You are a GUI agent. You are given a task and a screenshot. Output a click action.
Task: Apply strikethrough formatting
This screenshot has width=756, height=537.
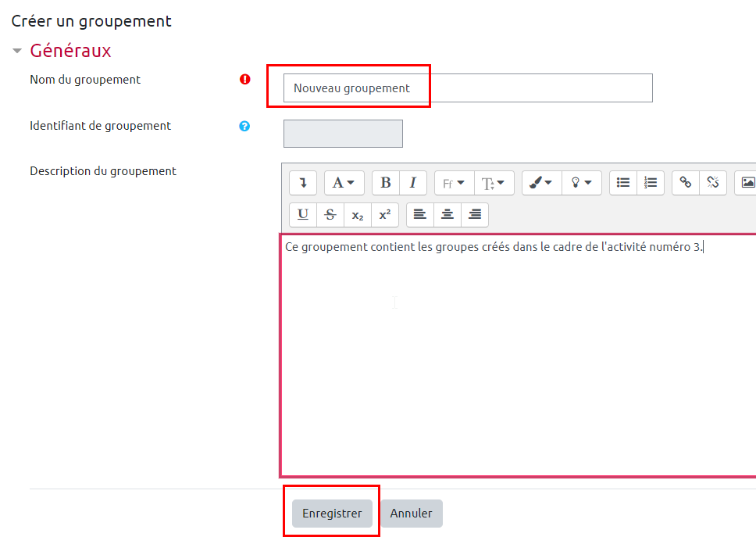[330, 215]
